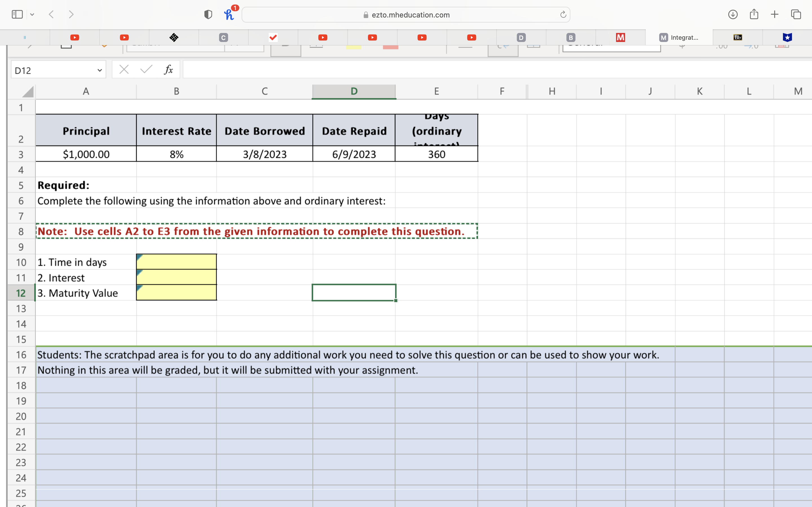Click the Insert Function fx icon

168,70
